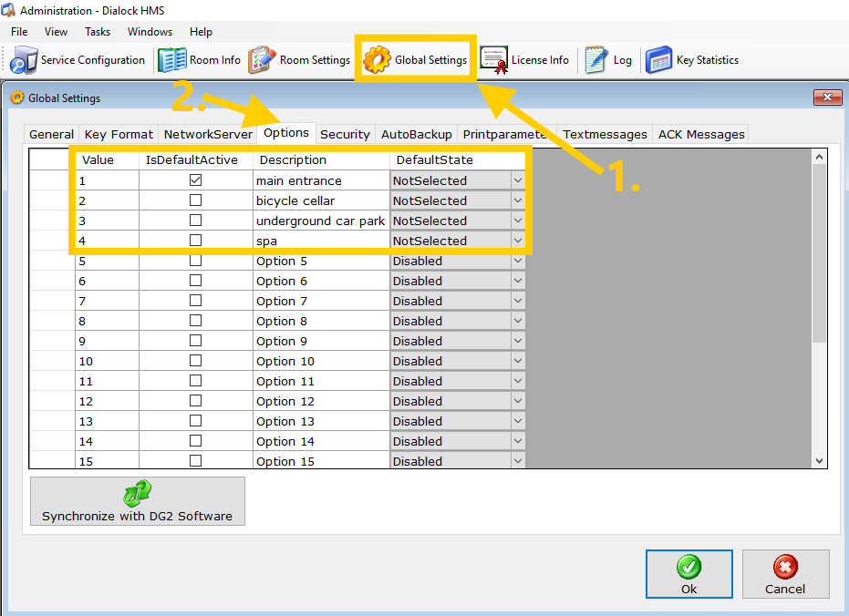Open the Log notepad icon
The width and height of the screenshot is (849, 616).
click(596, 60)
